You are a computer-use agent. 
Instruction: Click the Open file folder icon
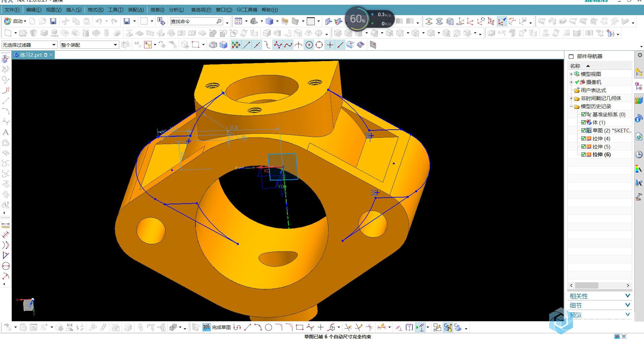[43, 21]
